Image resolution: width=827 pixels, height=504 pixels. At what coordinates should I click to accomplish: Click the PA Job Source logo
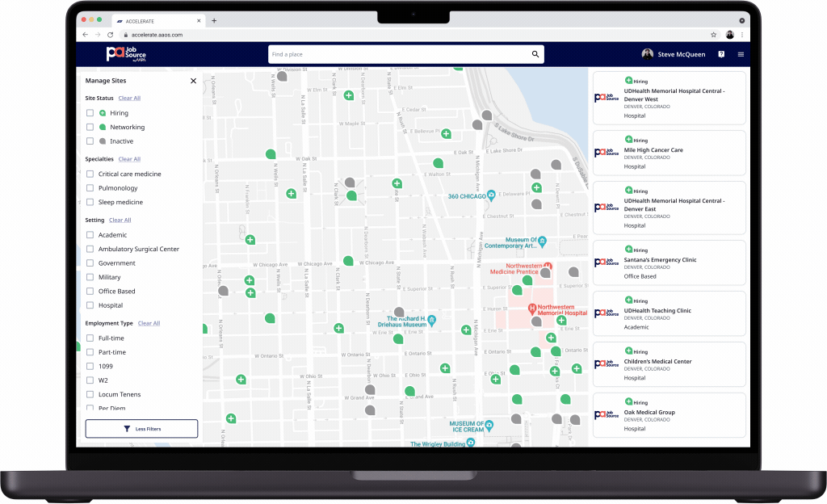coord(126,54)
